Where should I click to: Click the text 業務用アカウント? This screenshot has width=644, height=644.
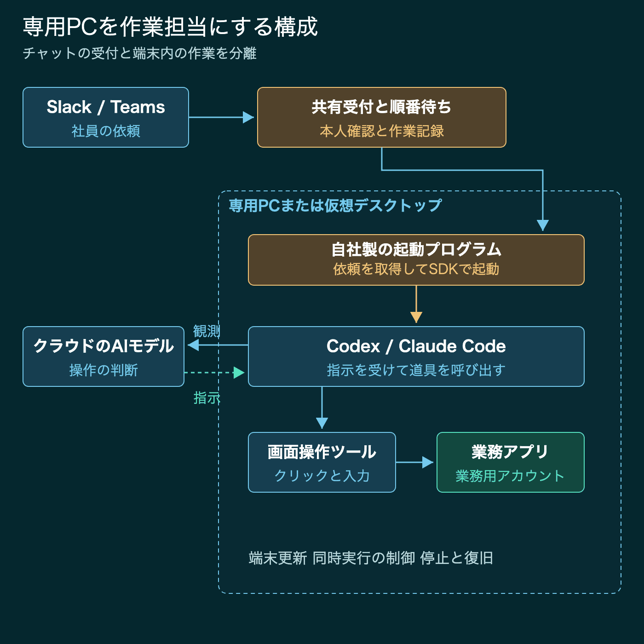(x=510, y=476)
